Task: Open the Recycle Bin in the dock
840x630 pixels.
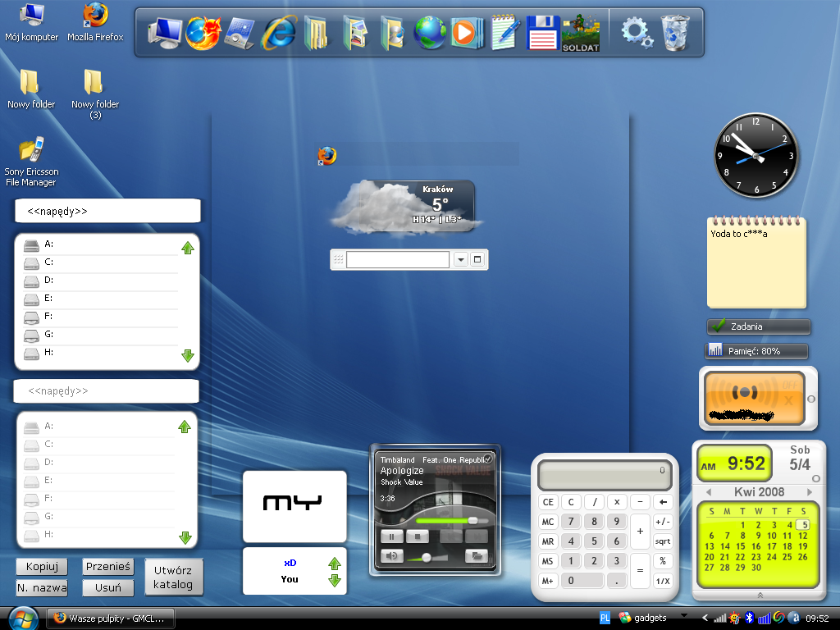Action: tap(675, 33)
